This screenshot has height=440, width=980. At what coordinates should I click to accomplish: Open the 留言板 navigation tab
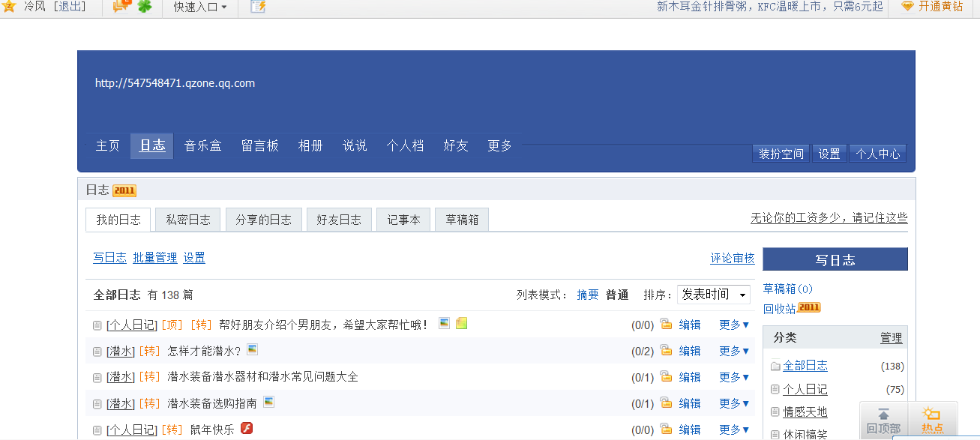260,145
